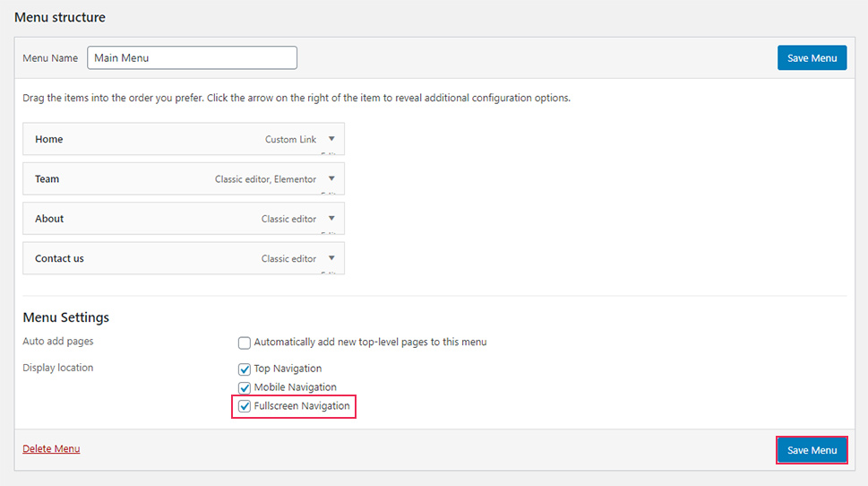Click About row's Classic editor text
The width and height of the screenshot is (868, 486).
(288, 219)
